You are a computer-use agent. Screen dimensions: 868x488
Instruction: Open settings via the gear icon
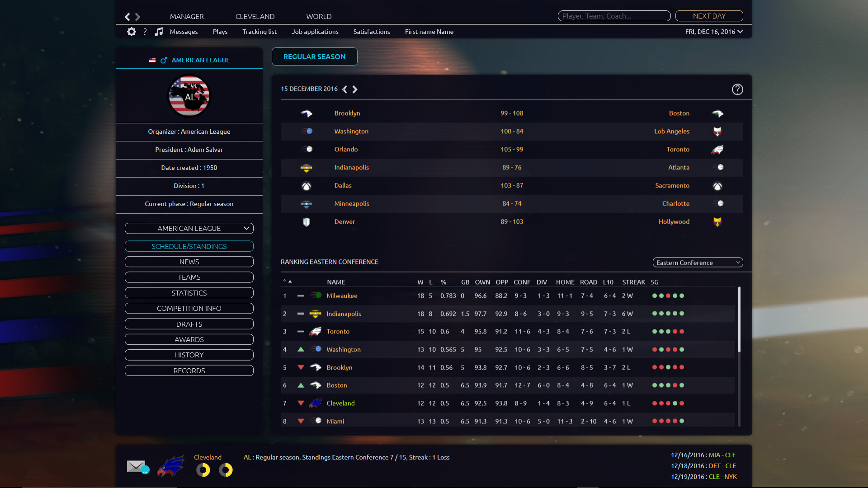point(131,32)
